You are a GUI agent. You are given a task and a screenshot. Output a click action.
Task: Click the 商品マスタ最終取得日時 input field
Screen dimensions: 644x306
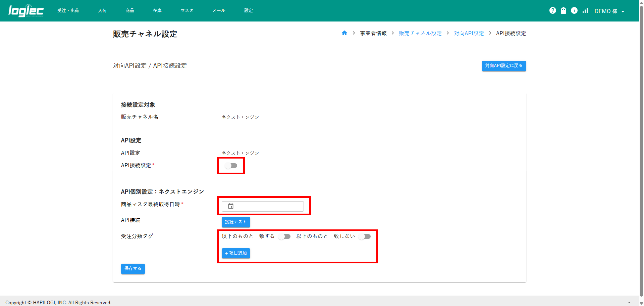point(268,206)
